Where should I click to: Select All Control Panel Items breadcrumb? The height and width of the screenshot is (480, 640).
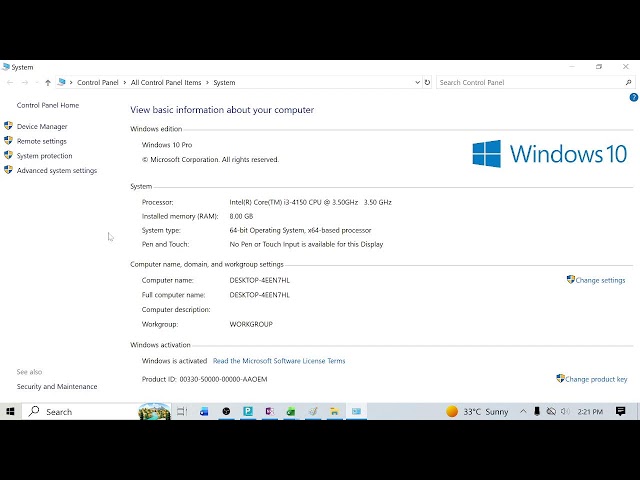(x=166, y=82)
